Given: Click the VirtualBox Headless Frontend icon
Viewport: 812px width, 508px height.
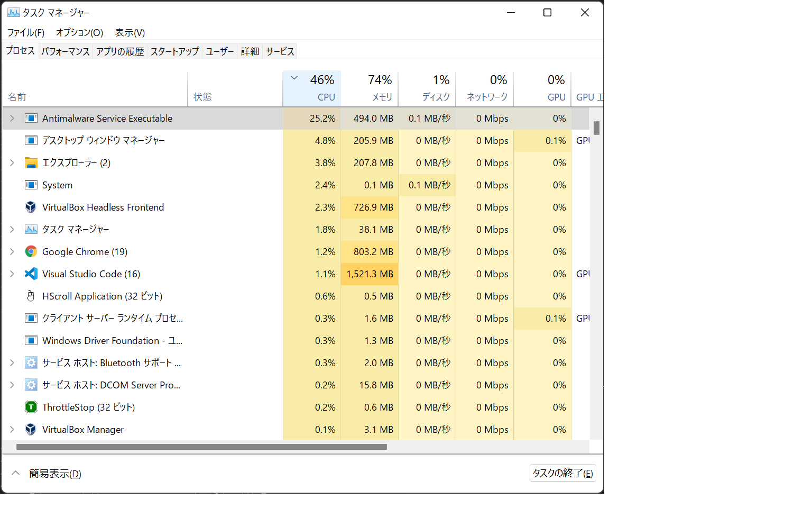Looking at the screenshot, I should (x=31, y=207).
